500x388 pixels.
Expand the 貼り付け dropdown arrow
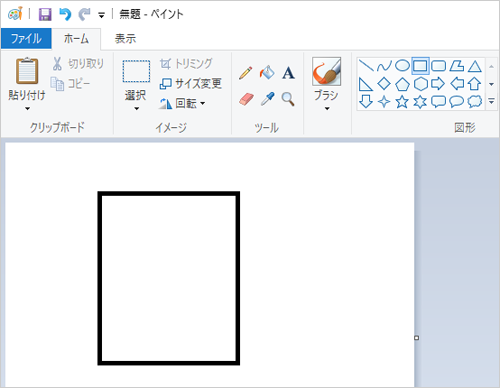tap(27, 109)
